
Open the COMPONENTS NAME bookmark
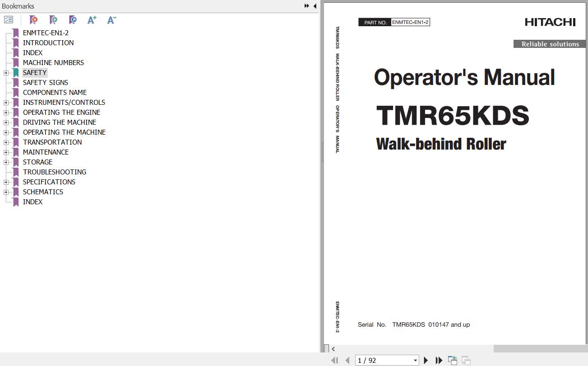[x=55, y=93]
